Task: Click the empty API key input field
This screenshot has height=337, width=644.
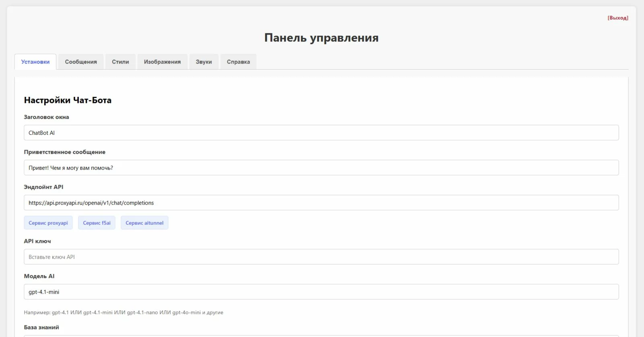Action: (x=321, y=257)
